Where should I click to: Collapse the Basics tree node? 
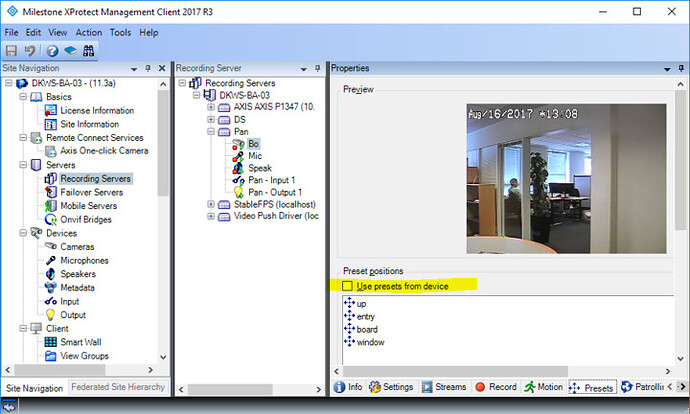coord(23,96)
